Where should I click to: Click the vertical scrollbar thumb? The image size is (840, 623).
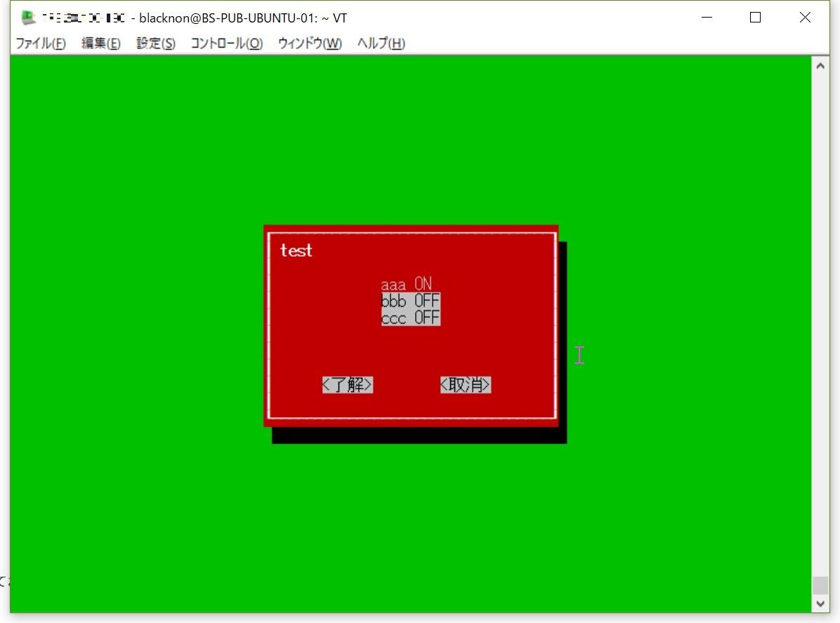[820, 585]
